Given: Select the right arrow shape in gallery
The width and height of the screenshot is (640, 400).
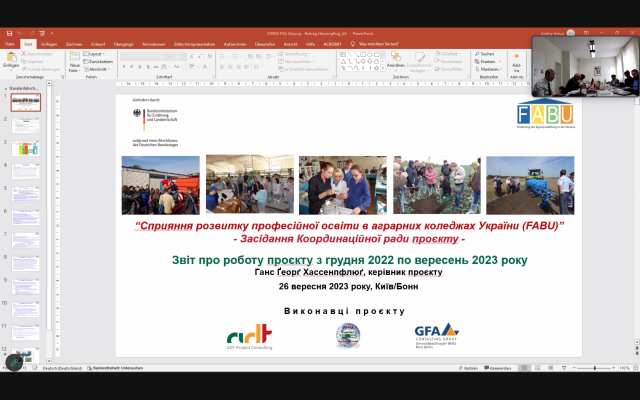Looking at the screenshot, I should (x=363, y=61).
